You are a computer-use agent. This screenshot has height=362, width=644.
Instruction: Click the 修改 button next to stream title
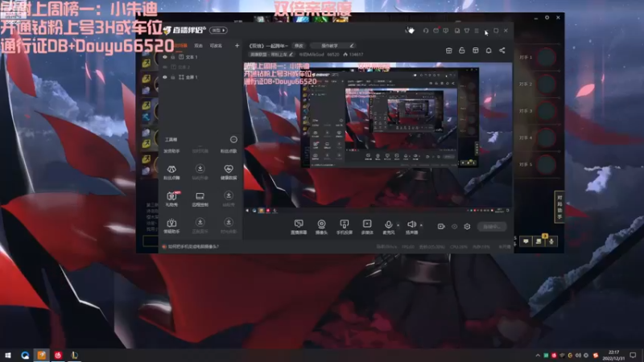coord(299,46)
